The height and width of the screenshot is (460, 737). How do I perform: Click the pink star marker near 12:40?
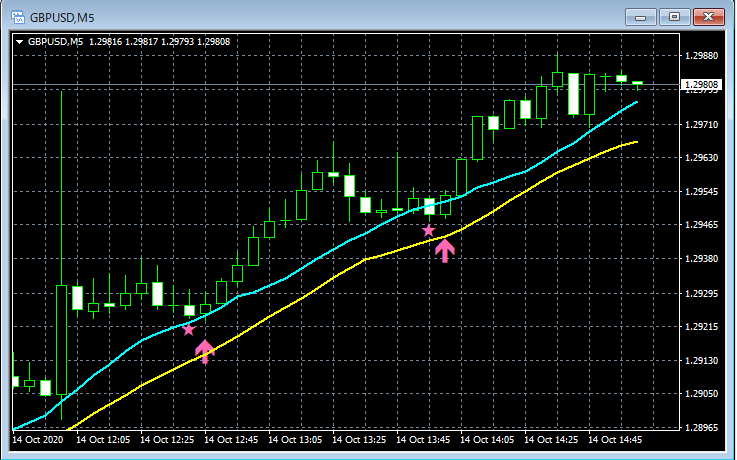point(188,330)
